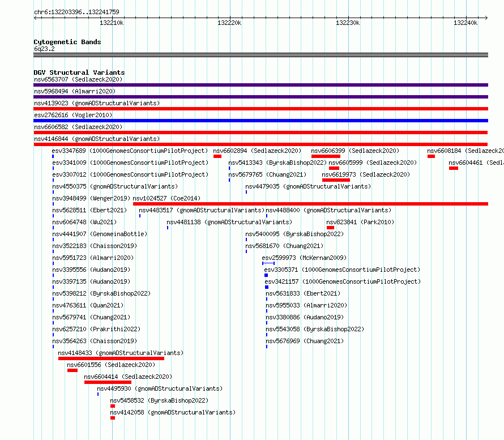Viewport: 504px width, 440px height.
Task: Click the nsv5631833 (Ebert2021) label
Action: coord(303,293)
